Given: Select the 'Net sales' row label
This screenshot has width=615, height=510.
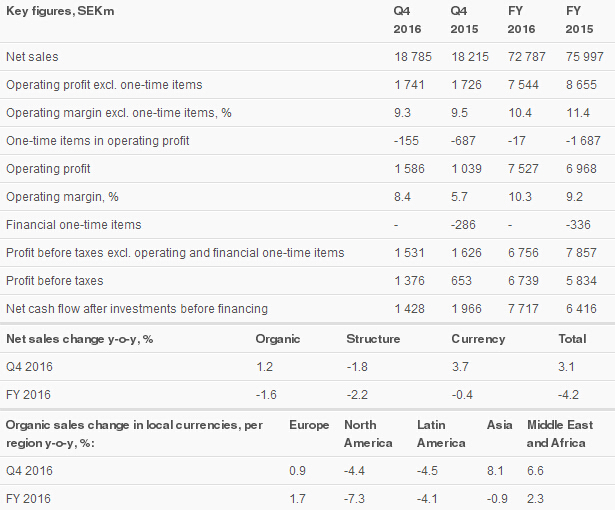Looking at the screenshot, I should click(x=31, y=57).
